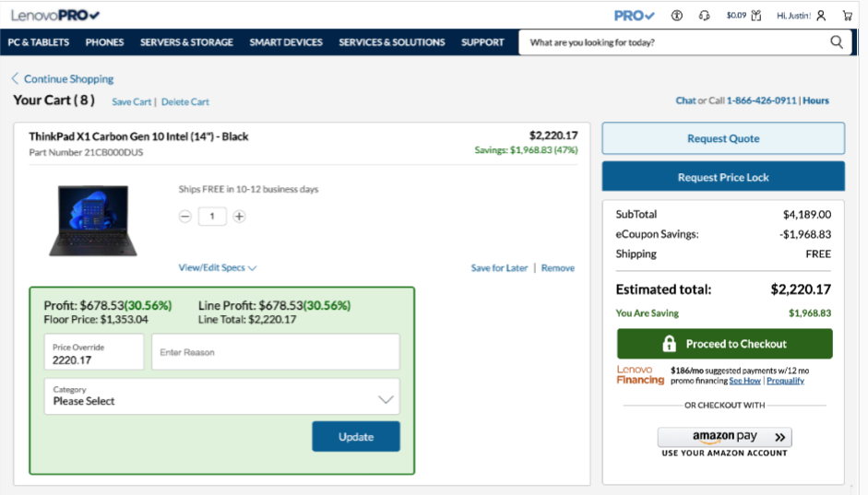Viewport: 868px width, 495px height.
Task: Click the Ships FREE in 10-12 business days text
Action: tap(248, 189)
